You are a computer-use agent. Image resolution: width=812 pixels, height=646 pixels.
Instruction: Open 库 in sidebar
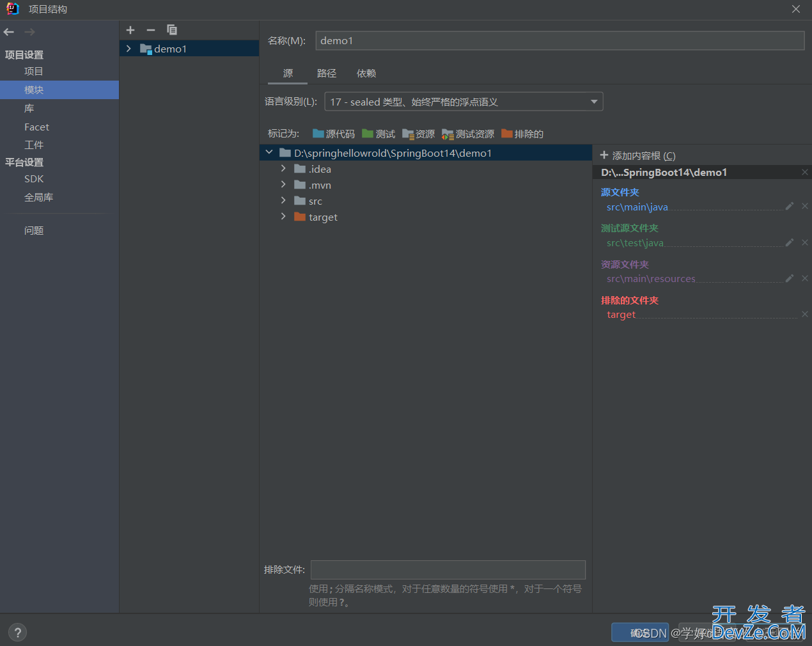pyautogui.click(x=29, y=109)
